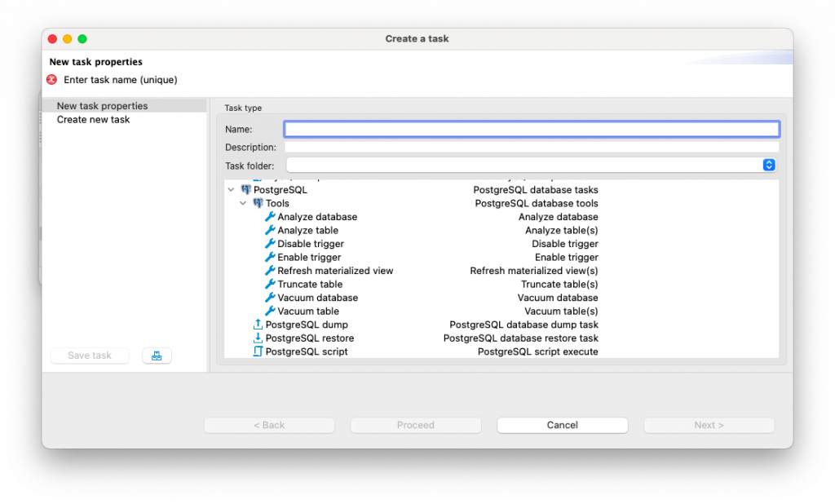Image resolution: width=835 pixels, height=504 pixels.
Task: Click the Back button
Action: point(269,425)
